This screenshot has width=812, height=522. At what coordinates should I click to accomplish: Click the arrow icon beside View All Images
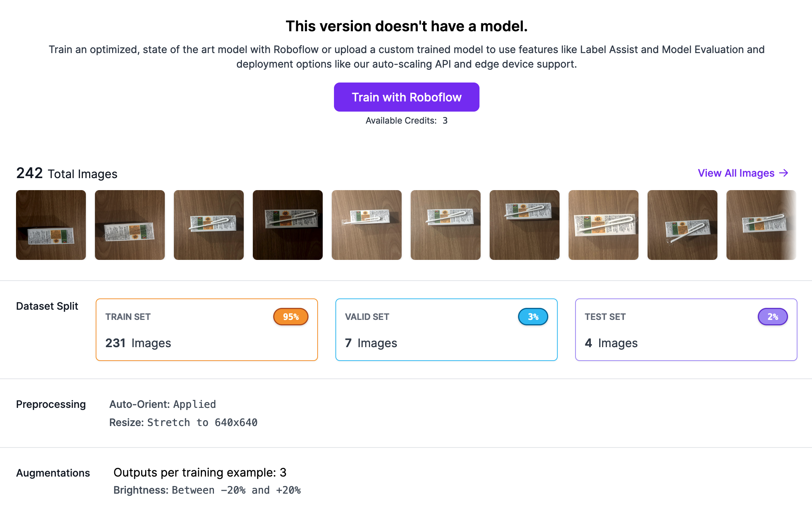(x=784, y=173)
